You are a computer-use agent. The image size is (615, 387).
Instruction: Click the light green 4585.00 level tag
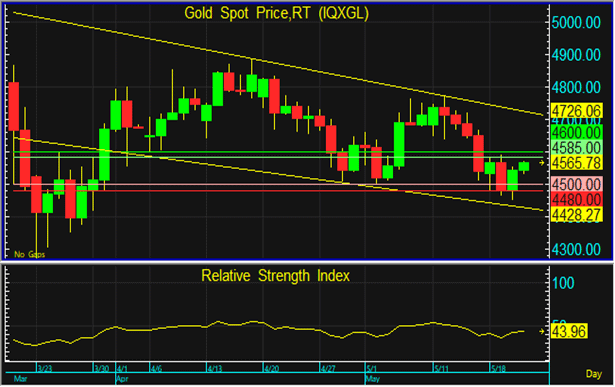point(576,148)
